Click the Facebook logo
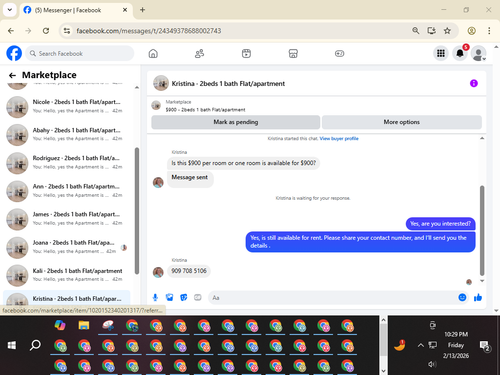This screenshot has width=500, height=375. coord(14,53)
